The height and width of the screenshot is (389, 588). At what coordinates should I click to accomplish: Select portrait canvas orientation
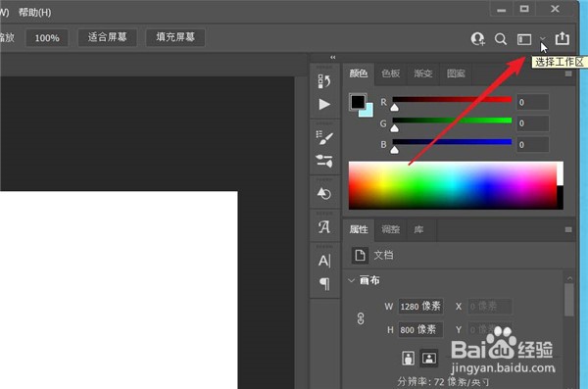point(408,358)
